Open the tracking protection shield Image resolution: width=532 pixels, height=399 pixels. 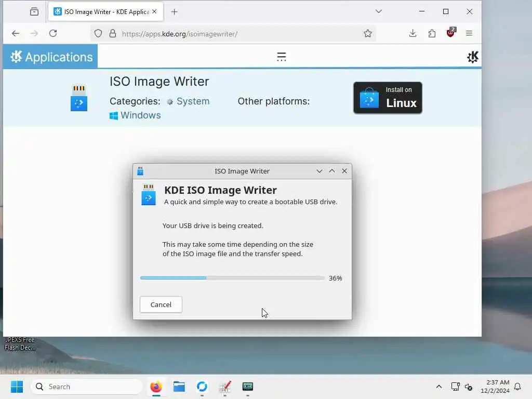[x=98, y=34]
